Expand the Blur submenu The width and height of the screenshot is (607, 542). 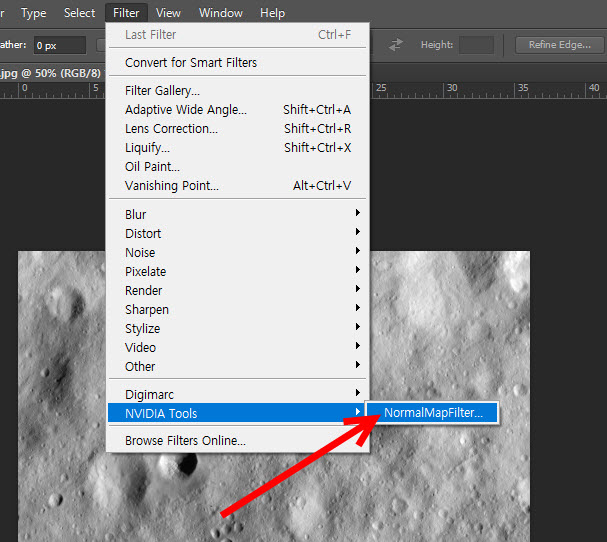point(237,214)
